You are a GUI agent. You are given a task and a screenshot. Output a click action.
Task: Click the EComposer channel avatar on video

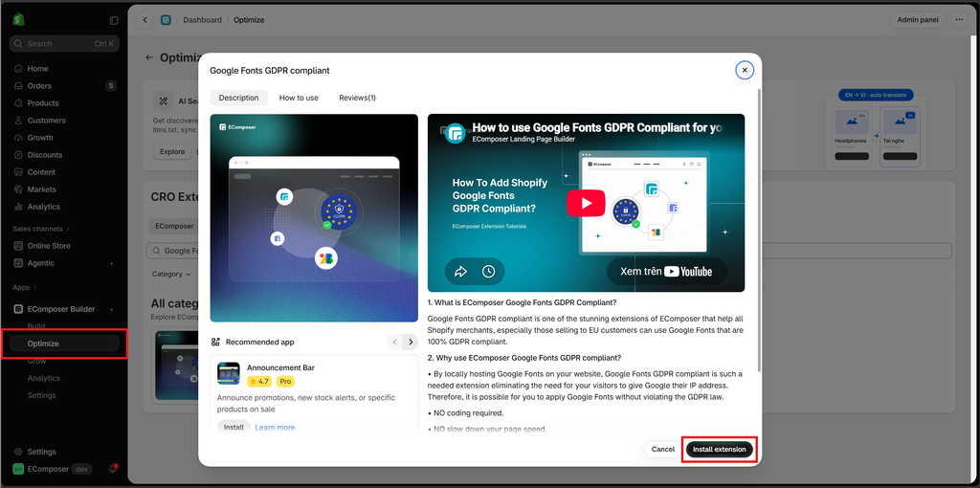pos(456,133)
